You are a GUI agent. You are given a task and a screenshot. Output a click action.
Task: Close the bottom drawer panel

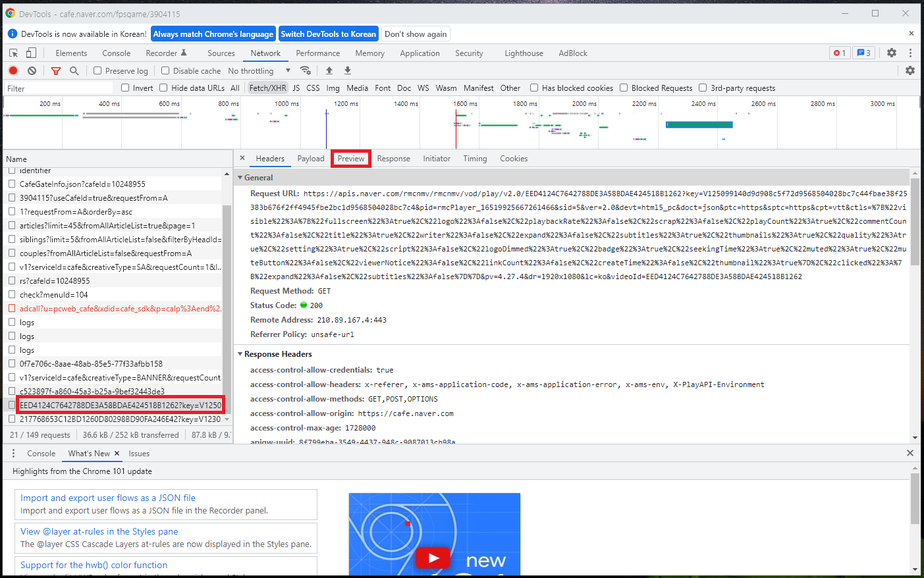[910, 453]
